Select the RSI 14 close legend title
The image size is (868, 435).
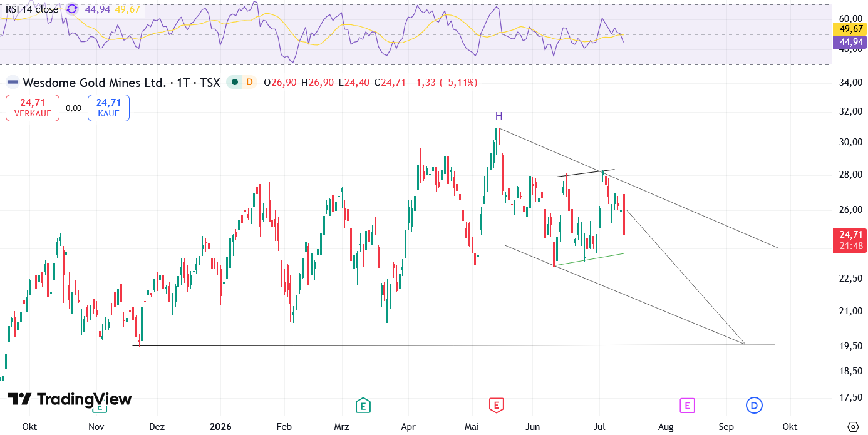(x=32, y=9)
